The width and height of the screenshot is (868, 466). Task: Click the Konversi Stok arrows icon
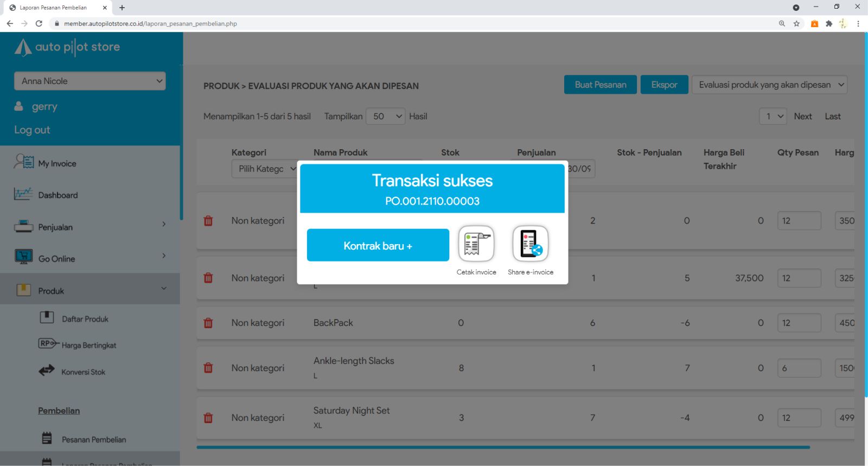(x=47, y=371)
